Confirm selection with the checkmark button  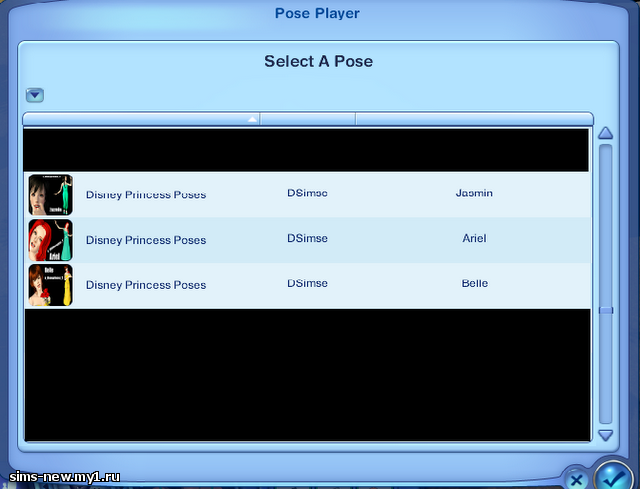[613, 476]
